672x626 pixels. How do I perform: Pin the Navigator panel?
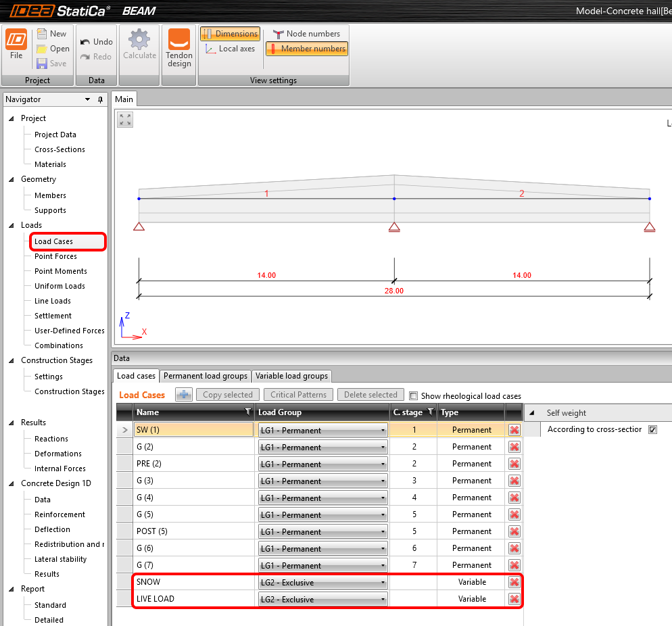(101, 99)
